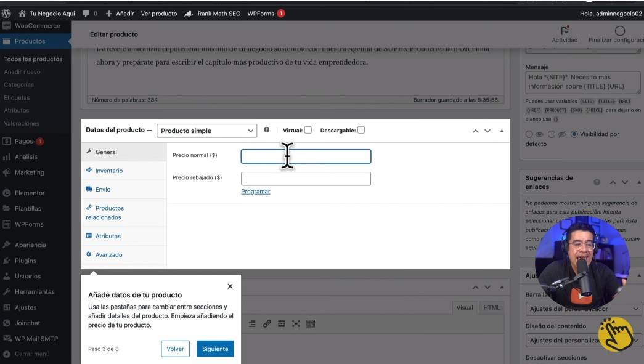Open the Añadir menu in the admin bar
The width and height of the screenshot is (644, 364).
pos(120,14)
